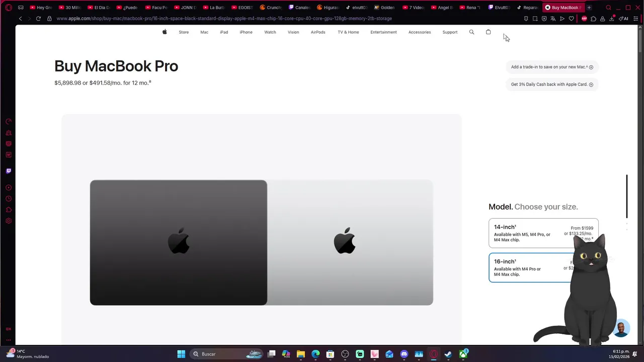The image size is (644, 362).
Task: Click the Space Black MacBook image
Action: point(179,242)
